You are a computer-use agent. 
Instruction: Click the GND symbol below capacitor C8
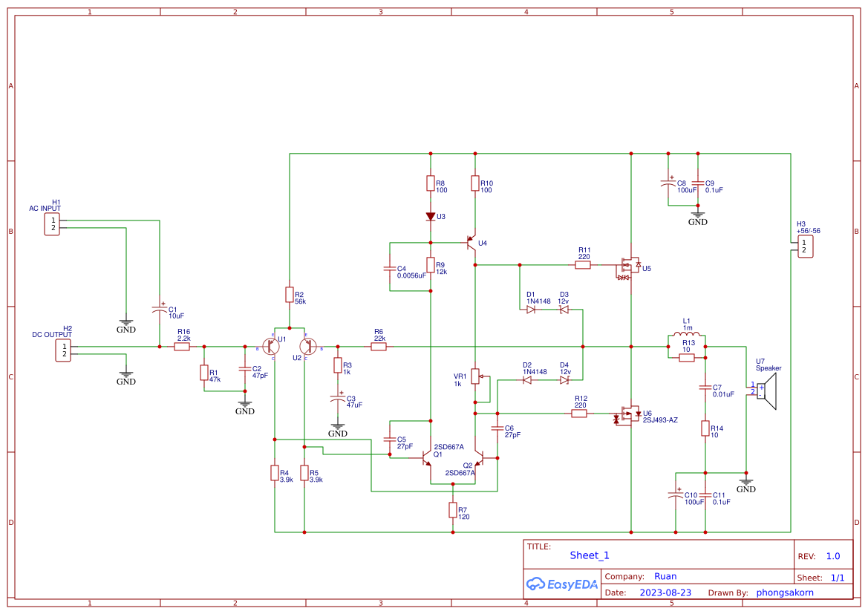point(697,215)
